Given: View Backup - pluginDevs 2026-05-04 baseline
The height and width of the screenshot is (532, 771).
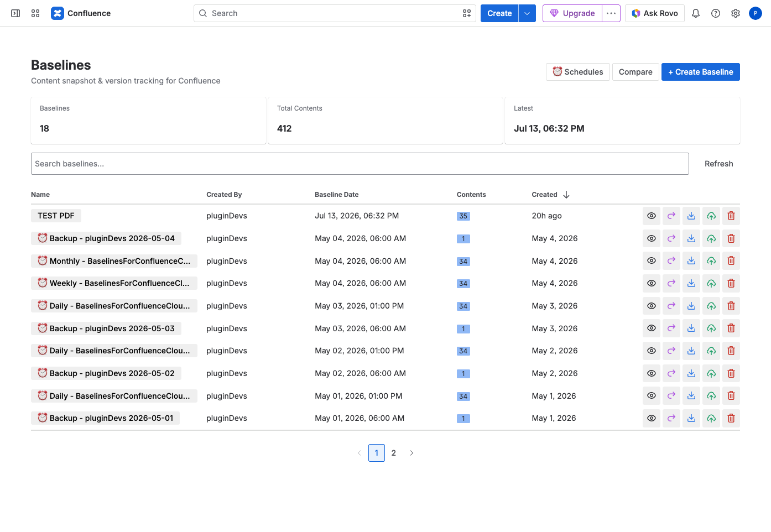Looking at the screenshot, I should click(x=652, y=238).
